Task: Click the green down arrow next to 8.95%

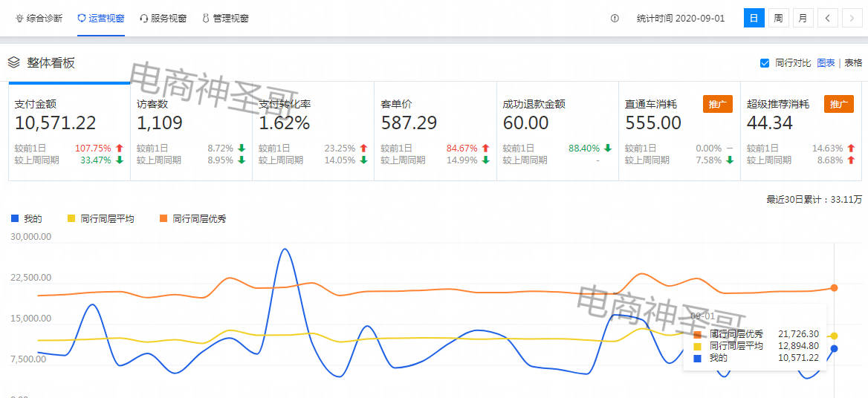Action: pos(242,160)
